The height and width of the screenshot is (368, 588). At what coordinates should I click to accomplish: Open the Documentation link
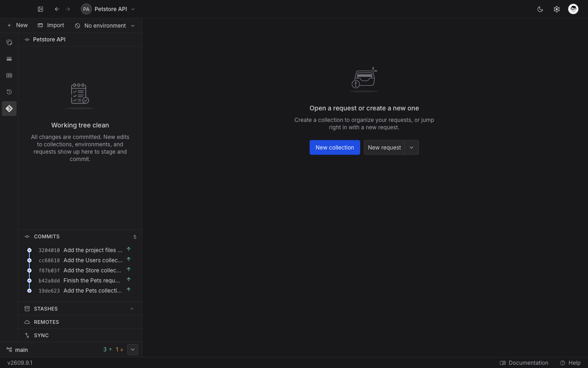pyautogui.click(x=524, y=363)
